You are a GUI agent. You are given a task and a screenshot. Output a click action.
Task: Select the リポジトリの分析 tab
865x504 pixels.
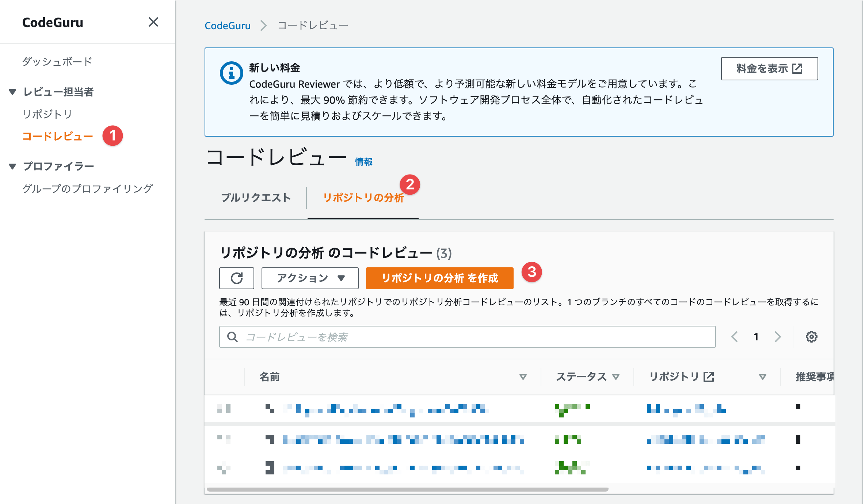click(363, 198)
